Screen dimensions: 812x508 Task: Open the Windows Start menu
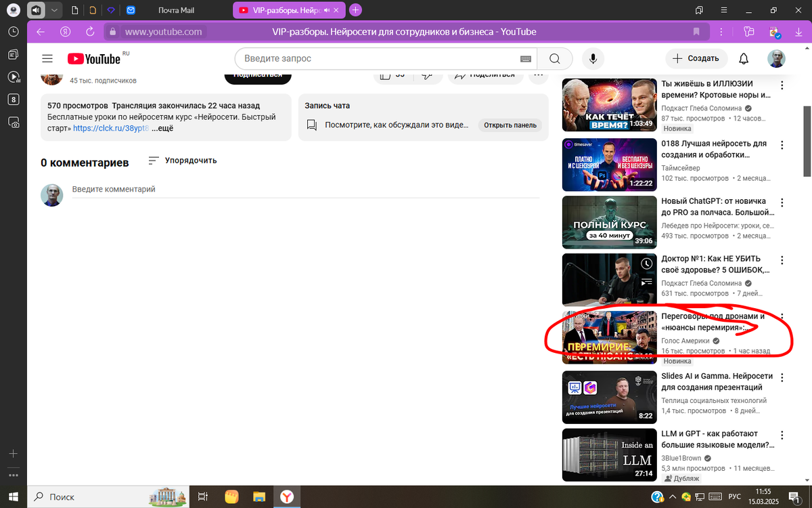click(13, 496)
